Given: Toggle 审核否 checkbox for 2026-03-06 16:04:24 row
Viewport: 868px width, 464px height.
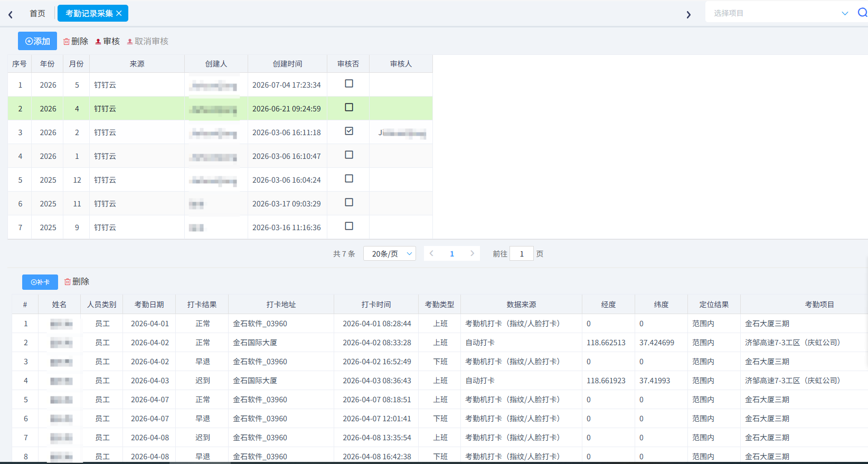Looking at the screenshot, I should coord(349,178).
